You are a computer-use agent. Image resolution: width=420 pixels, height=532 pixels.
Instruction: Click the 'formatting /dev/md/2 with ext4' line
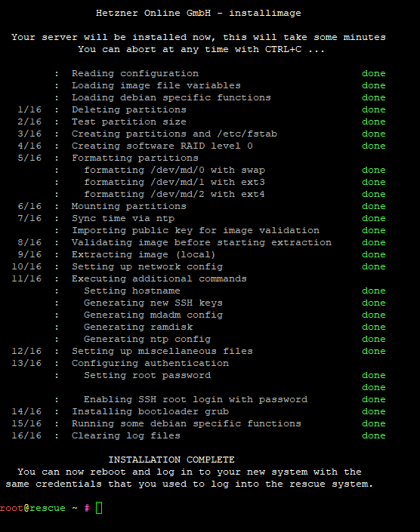click(174, 194)
